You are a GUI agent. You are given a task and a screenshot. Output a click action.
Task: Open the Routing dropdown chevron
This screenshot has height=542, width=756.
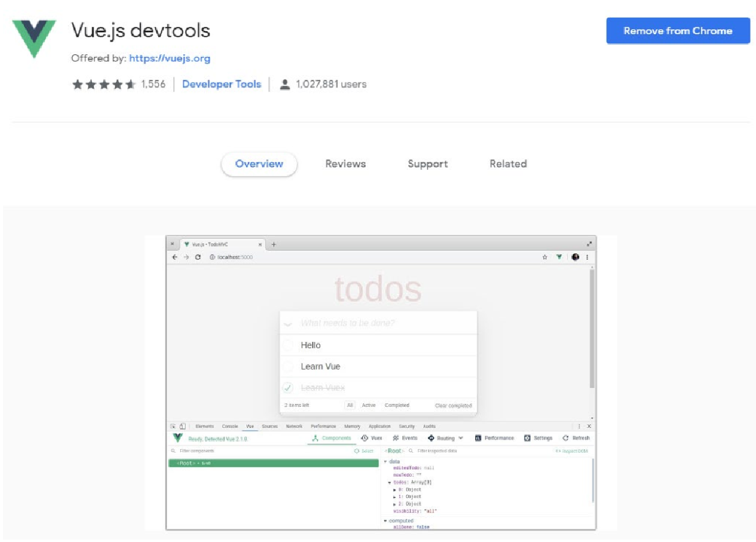(x=460, y=438)
